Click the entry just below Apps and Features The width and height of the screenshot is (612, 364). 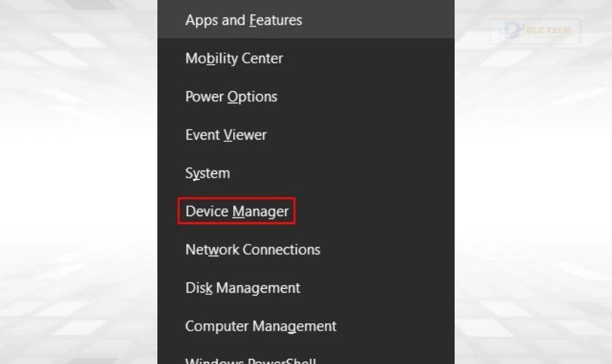(x=234, y=59)
